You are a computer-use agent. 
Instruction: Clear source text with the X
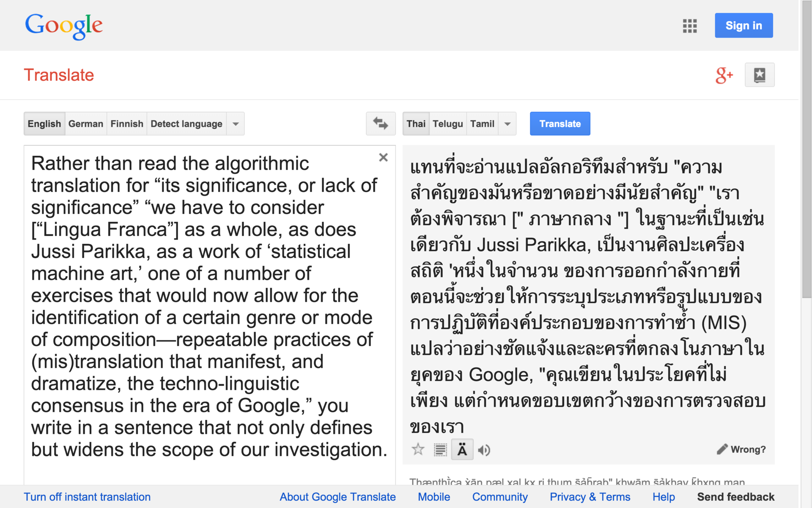coord(383,157)
